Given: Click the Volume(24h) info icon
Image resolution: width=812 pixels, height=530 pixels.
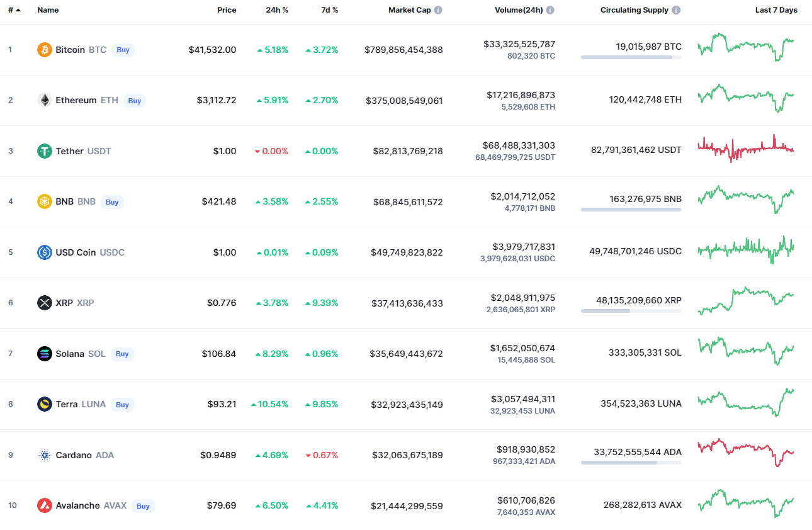Looking at the screenshot, I should coord(550,10).
